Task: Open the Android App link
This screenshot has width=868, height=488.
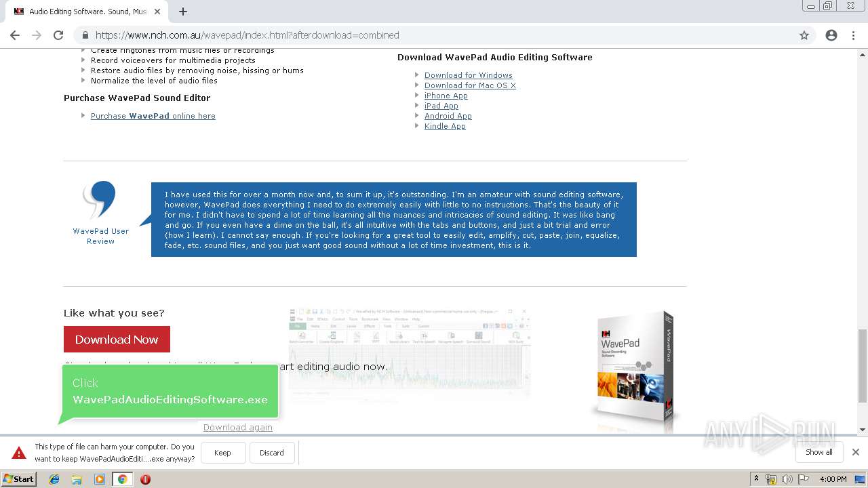Action: [x=448, y=116]
